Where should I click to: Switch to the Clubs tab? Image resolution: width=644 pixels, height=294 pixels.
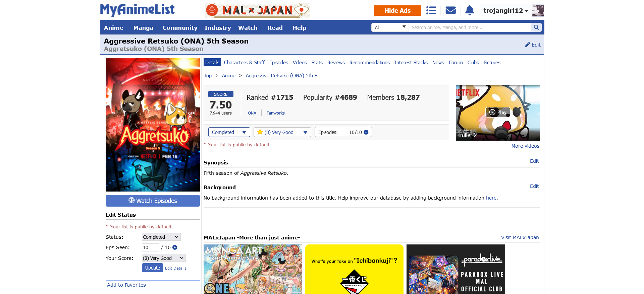pyautogui.click(x=473, y=63)
